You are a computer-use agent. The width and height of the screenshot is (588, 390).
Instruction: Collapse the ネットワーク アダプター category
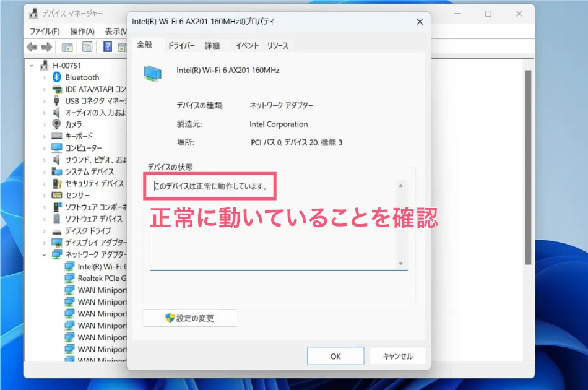(45, 254)
